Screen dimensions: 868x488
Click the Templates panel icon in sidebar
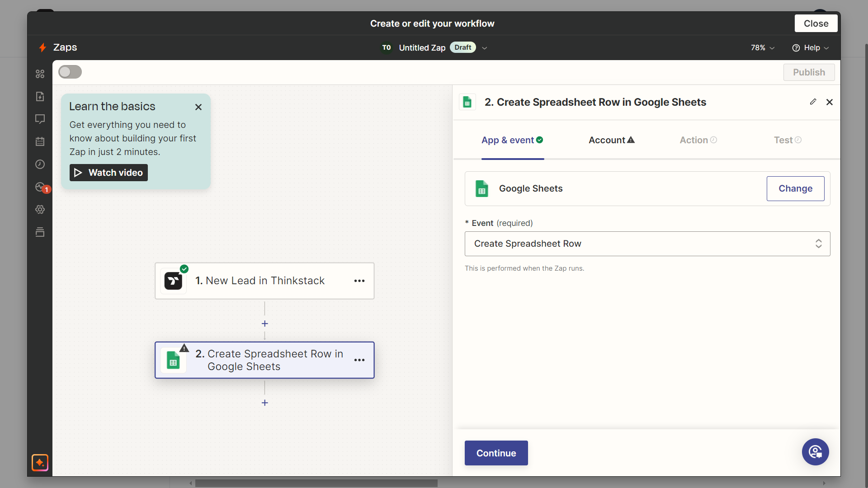41,232
